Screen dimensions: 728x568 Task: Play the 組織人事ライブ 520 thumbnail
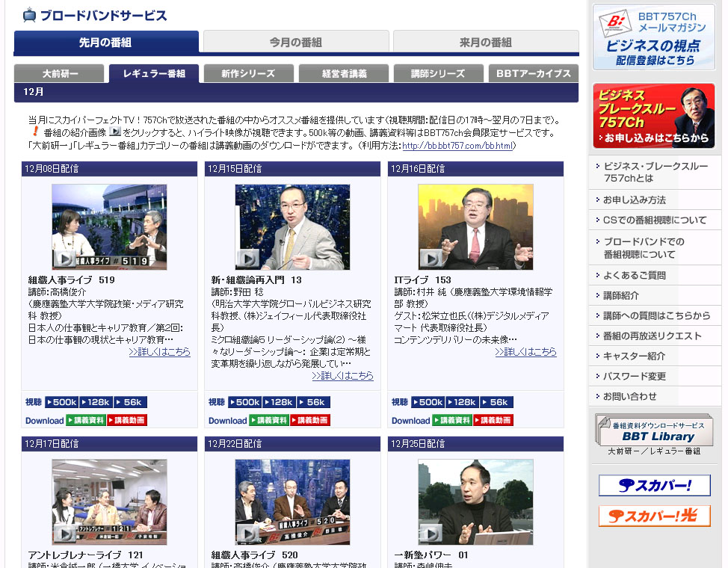coord(292,502)
